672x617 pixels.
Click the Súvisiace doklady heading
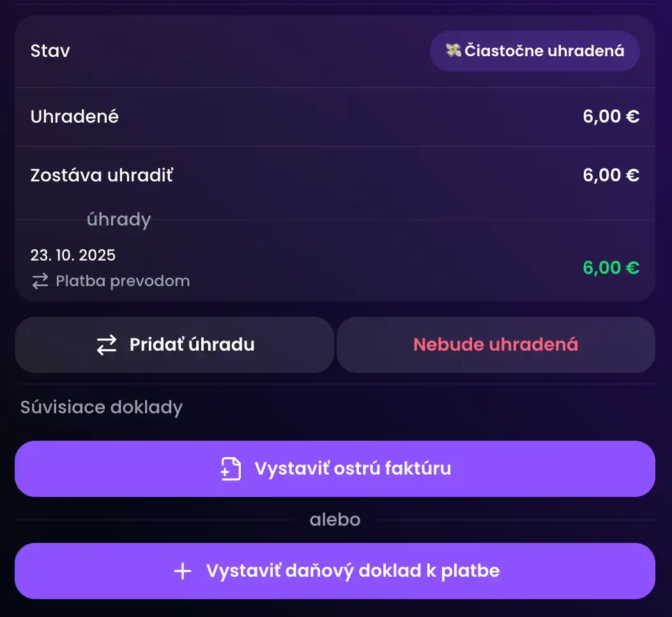tap(102, 408)
